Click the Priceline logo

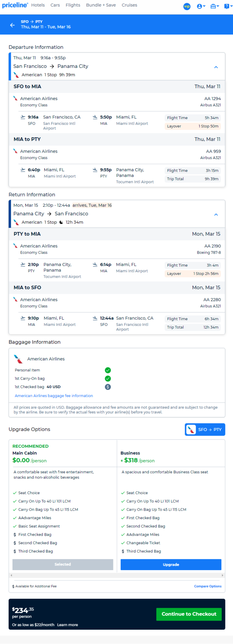pos(15,5)
